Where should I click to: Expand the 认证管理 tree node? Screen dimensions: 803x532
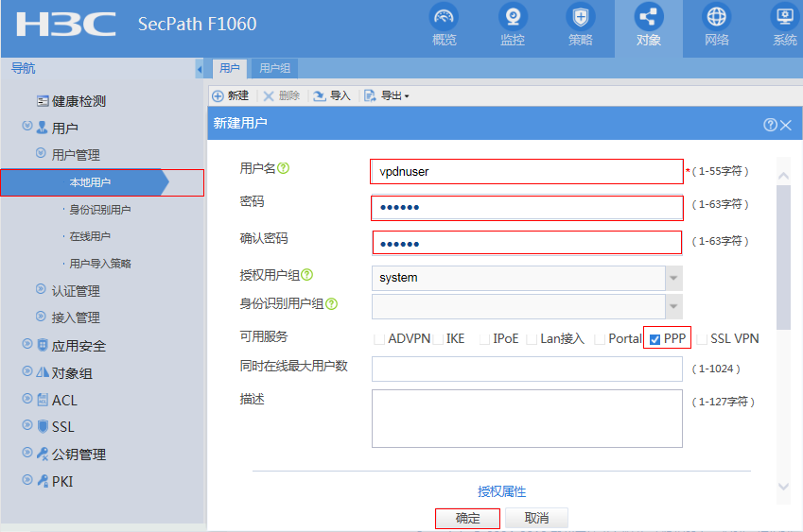pos(41,288)
